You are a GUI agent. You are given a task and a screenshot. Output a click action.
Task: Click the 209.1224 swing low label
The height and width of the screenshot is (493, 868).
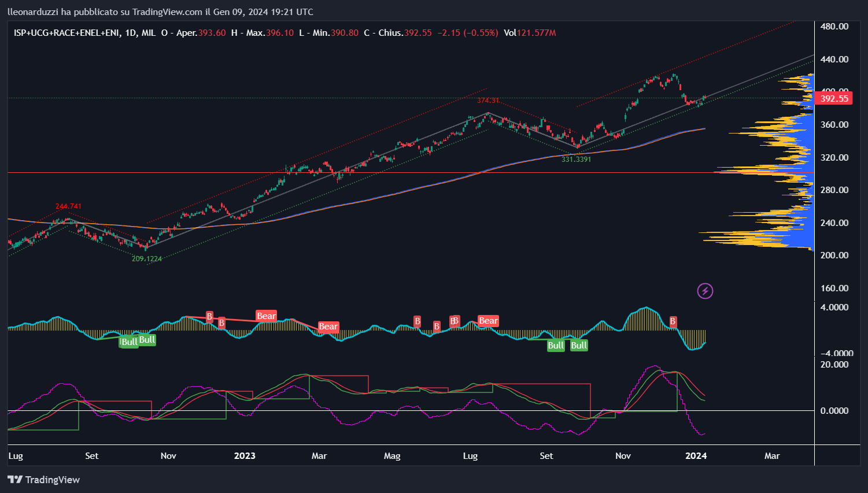coord(147,259)
